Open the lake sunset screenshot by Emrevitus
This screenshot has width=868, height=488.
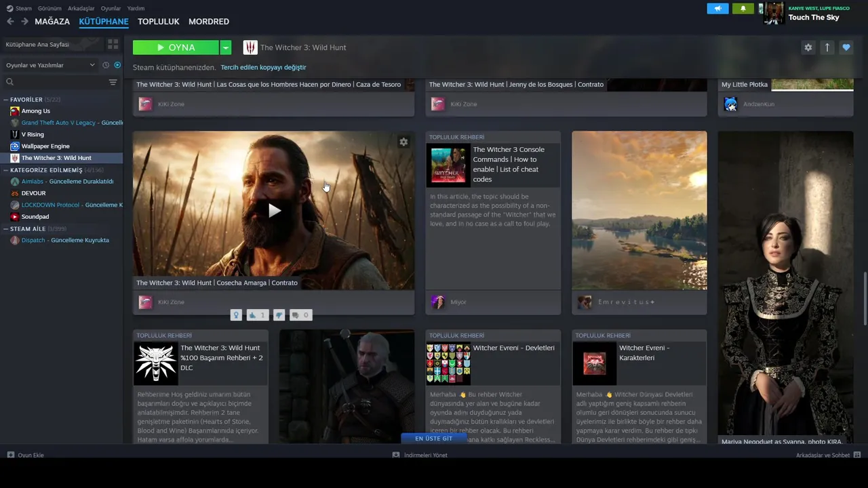(x=639, y=210)
